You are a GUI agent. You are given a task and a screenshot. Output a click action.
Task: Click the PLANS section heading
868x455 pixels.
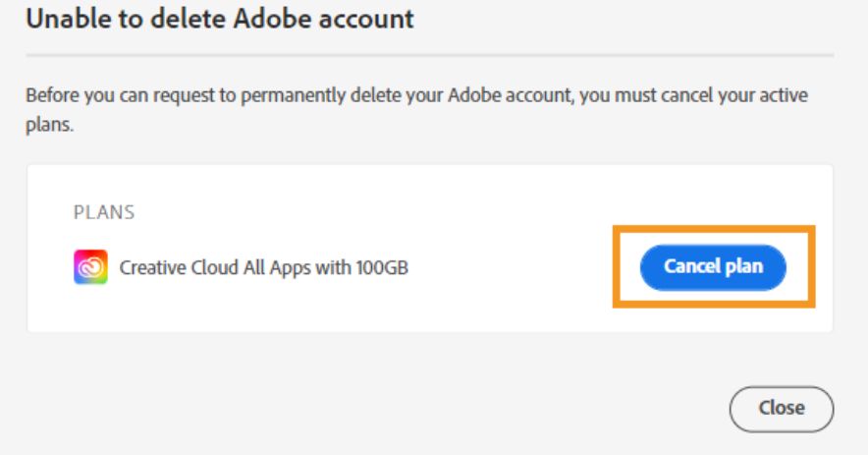pyautogui.click(x=104, y=212)
